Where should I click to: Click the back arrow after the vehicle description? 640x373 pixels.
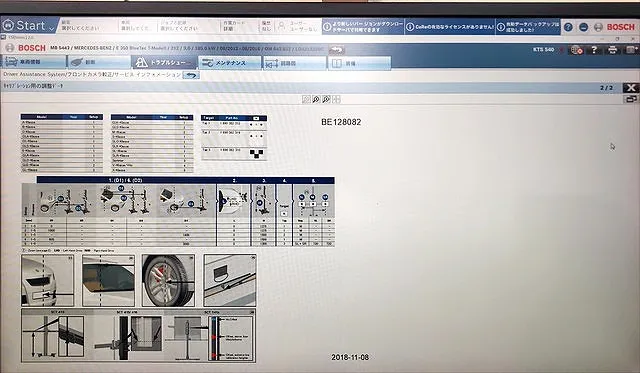click(x=336, y=50)
